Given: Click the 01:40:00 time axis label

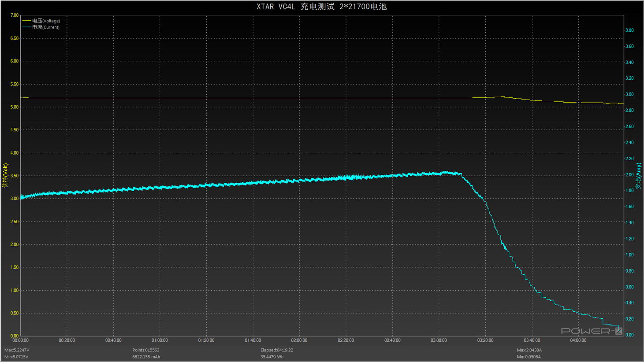Looking at the screenshot, I should tap(253, 340).
